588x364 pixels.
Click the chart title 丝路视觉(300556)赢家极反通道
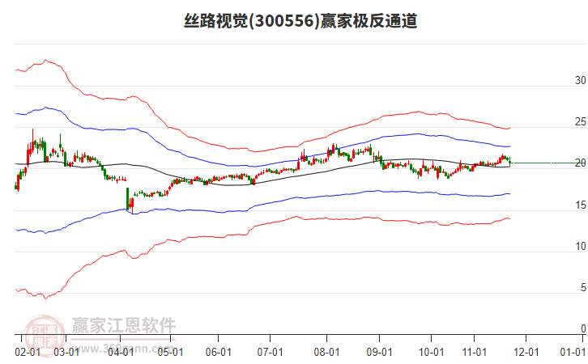[300, 20]
